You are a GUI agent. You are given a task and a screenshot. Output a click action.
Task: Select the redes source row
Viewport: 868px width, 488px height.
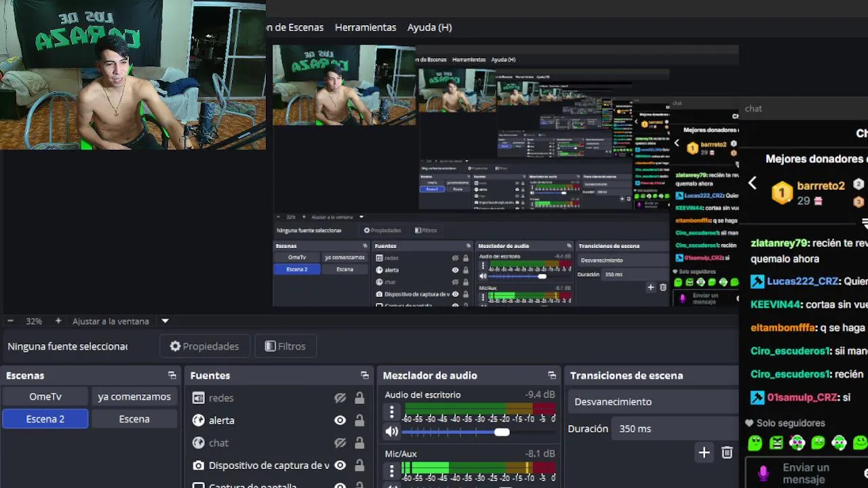coord(278,398)
